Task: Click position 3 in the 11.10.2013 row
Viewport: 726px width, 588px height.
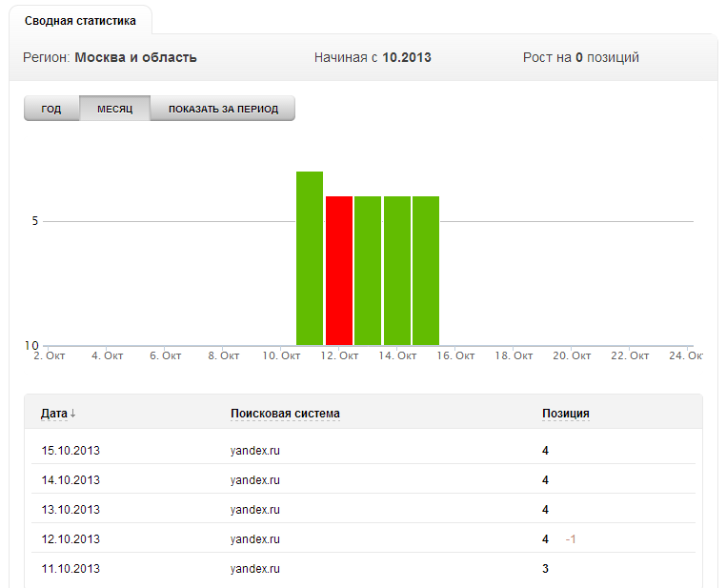Action: [x=545, y=569]
